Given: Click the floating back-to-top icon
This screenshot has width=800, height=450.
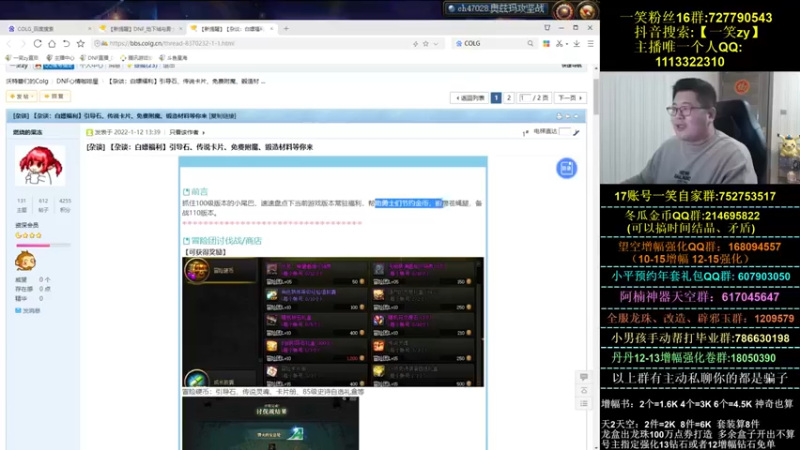Looking at the screenshot, I should (x=584, y=390).
